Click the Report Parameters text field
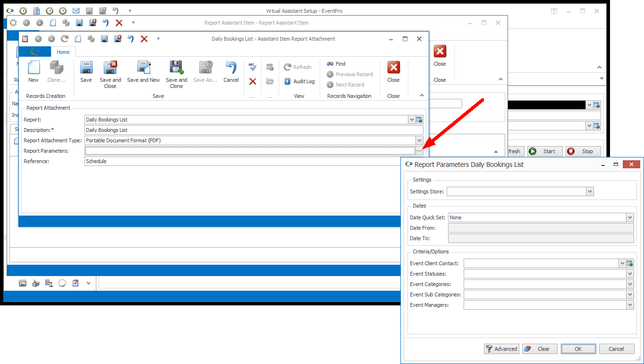 (250, 151)
